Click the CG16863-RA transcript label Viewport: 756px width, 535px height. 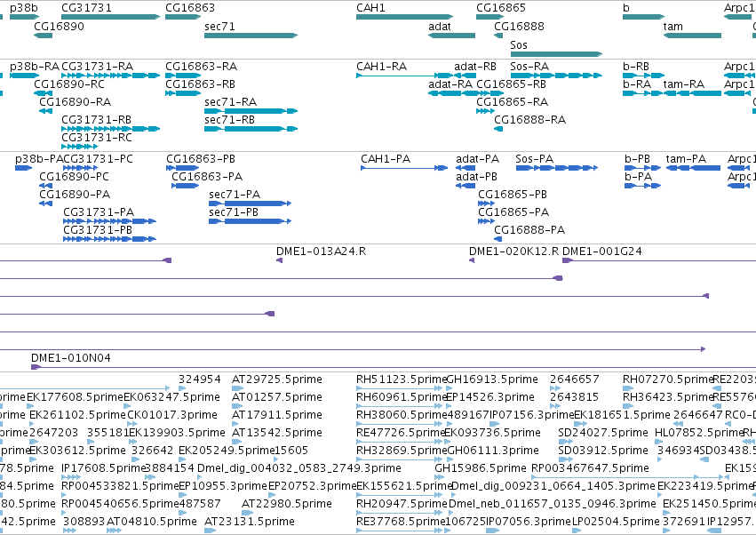coord(202,67)
